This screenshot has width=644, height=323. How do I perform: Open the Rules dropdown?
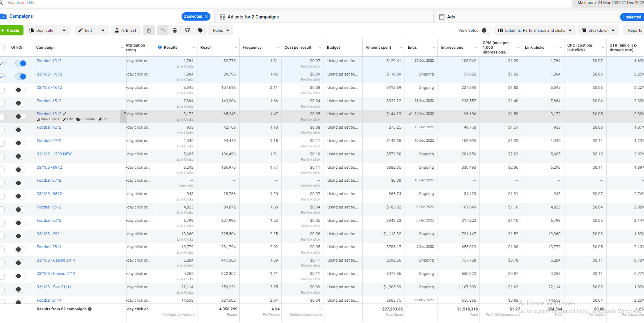click(x=221, y=30)
